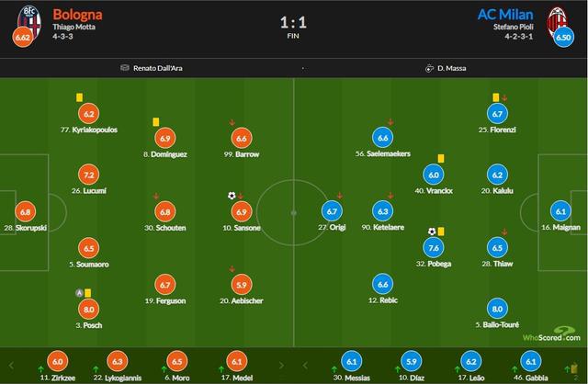Select substitute Leão's 6.2 rating
Screen dimensions: 588x384
tap(471, 362)
